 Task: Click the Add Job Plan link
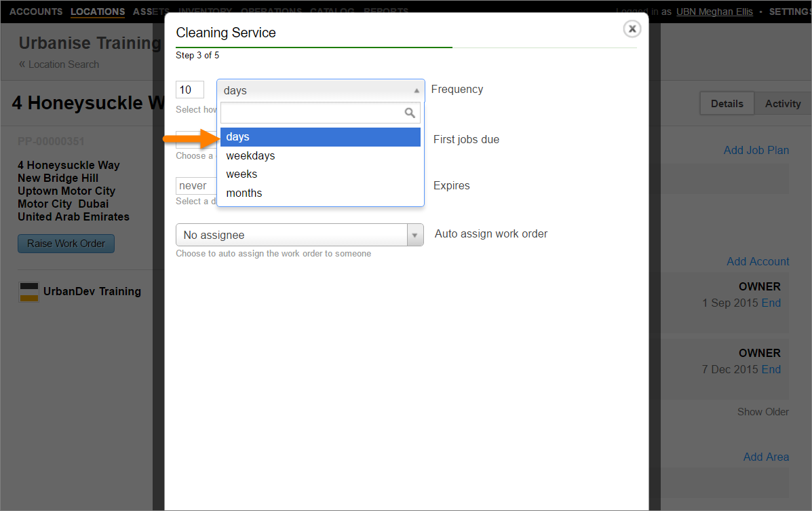[x=756, y=150]
